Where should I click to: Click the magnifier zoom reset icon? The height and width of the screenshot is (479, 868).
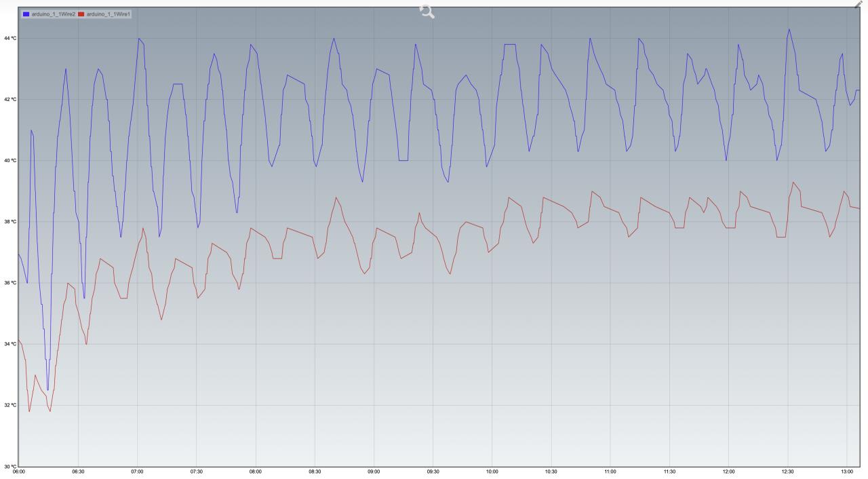pos(427,12)
